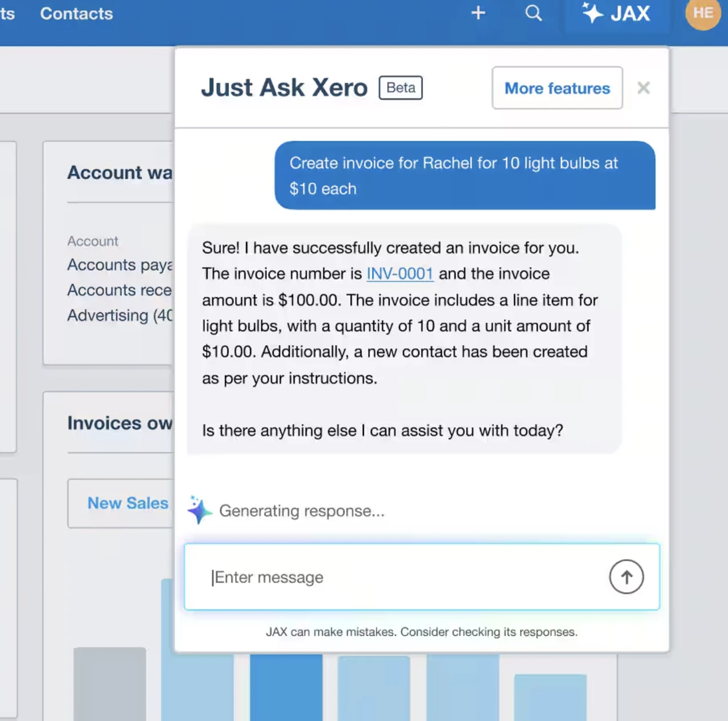Screen dimensions: 728x721
Task: Click the Advertising account row
Action: (120, 315)
